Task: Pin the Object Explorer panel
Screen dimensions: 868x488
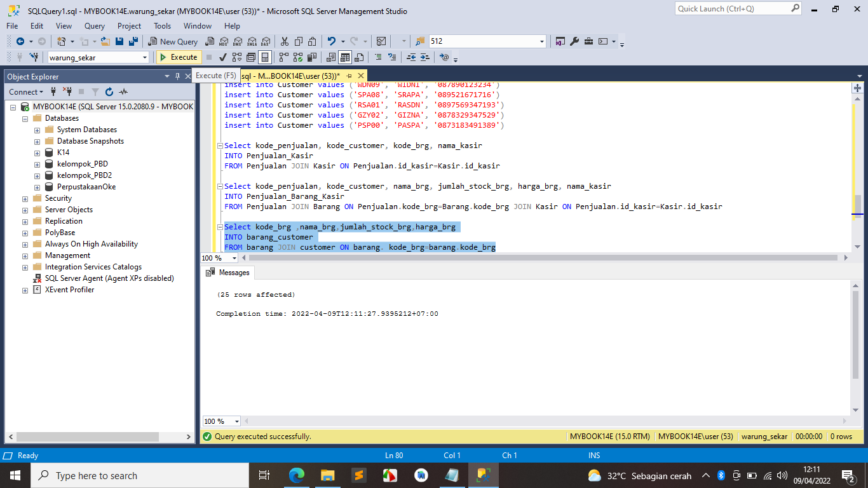Action: tap(177, 76)
